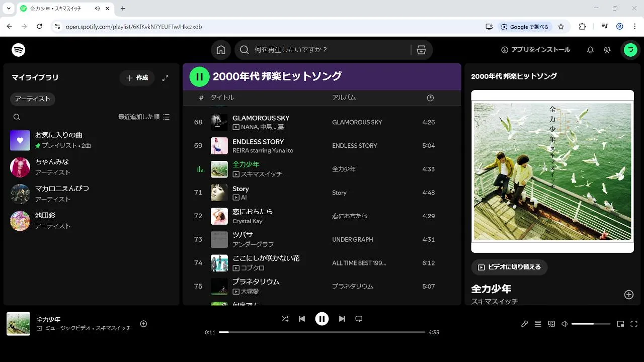Click the duration clock column header
The image size is (644, 362).
point(430,98)
